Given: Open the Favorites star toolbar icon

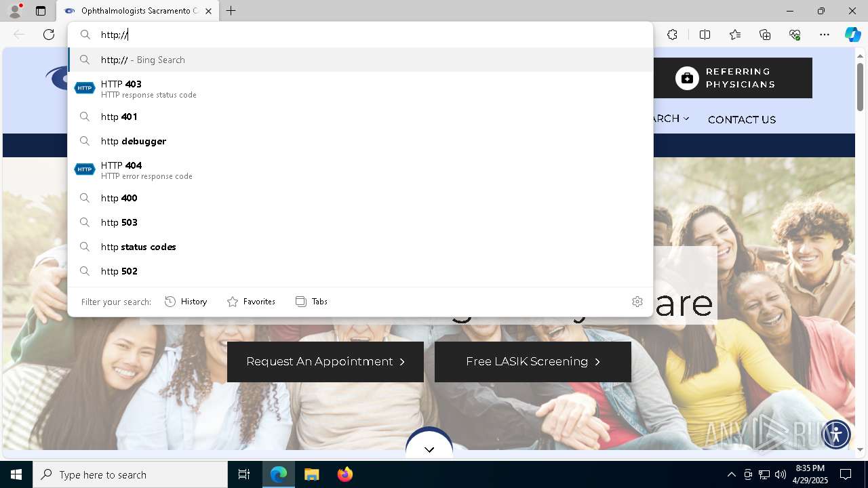Looking at the screenshot, I should (x=735, y=35).
